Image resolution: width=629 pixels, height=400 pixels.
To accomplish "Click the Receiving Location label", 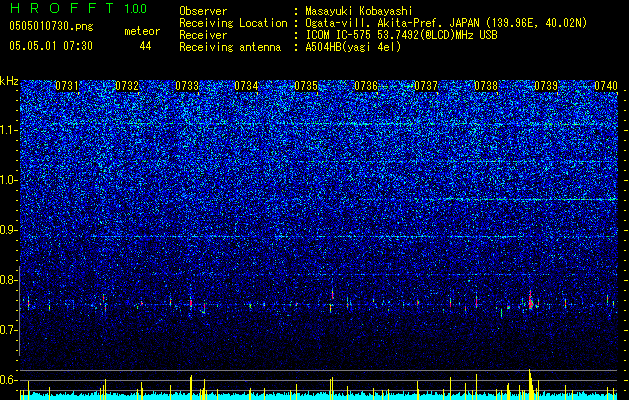I will tap(233, 23).
